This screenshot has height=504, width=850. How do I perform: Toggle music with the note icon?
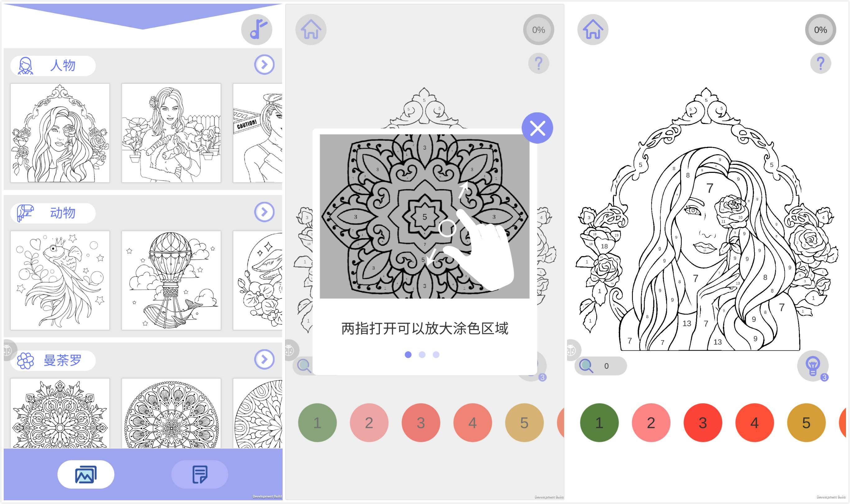tap(257, 29)
